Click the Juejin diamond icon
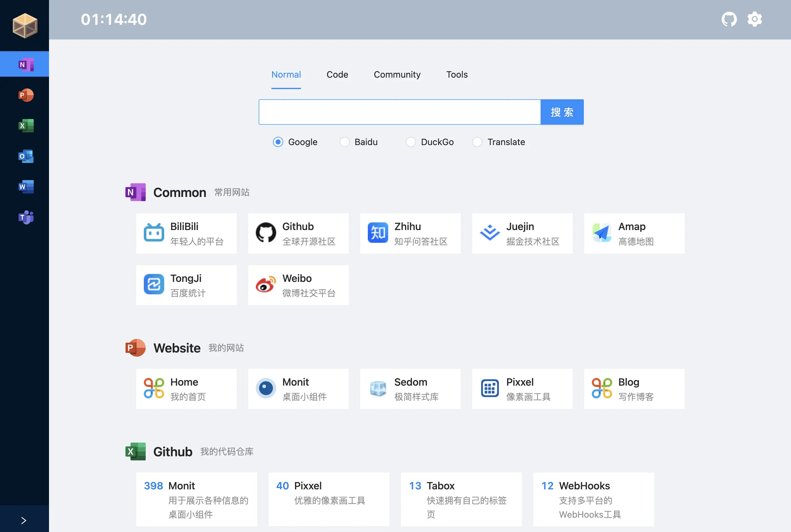This screenshot has width=791, height=532. (489, 233)
